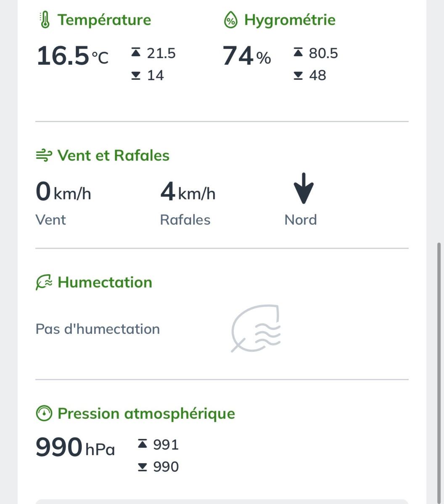The width and height of the screenshot is (444, 504).
Task: Tap the small green leaf Humectation icon
Action: (44, 283)
